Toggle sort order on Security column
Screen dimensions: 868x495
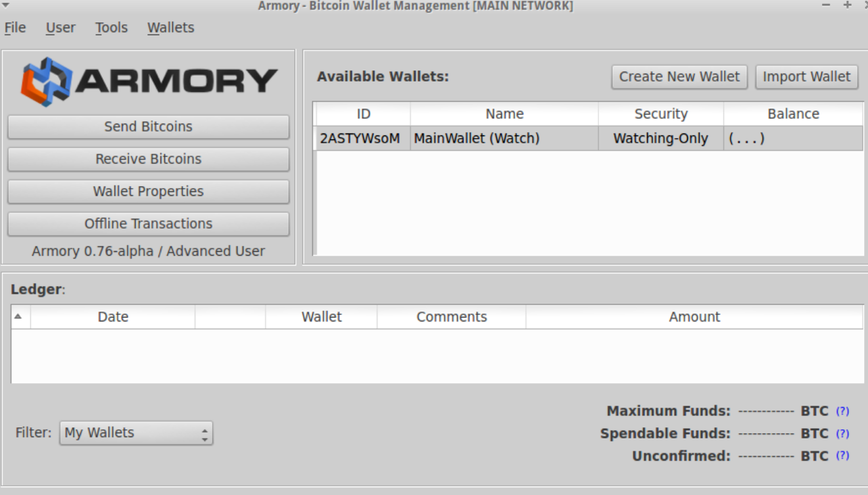click(660, 113)
